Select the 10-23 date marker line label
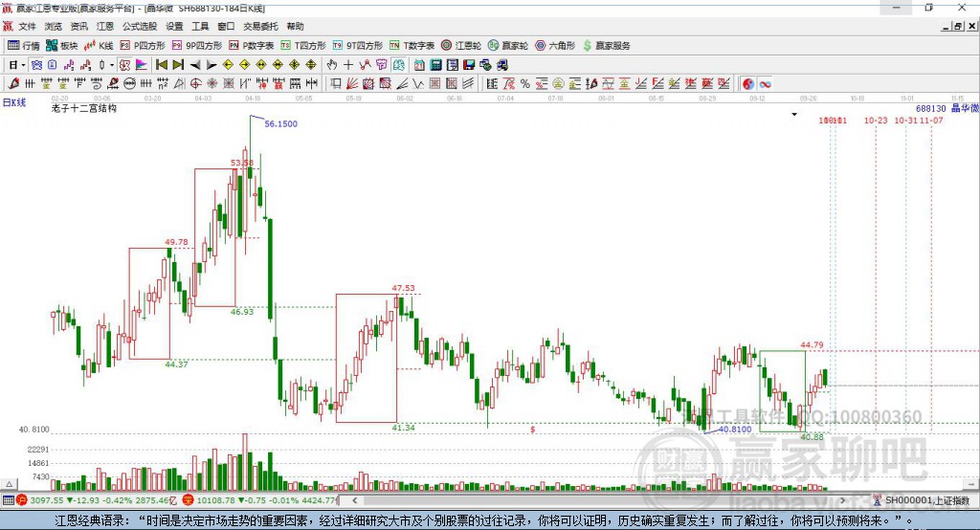 tap(876, 120)
